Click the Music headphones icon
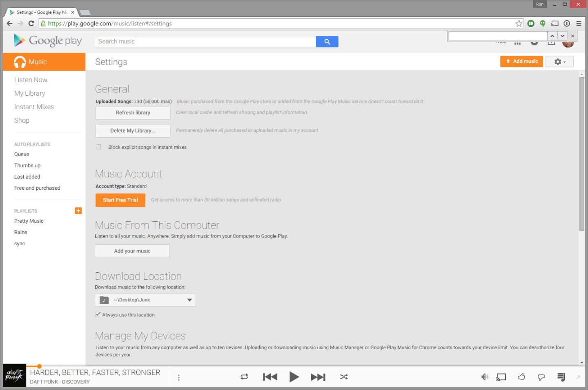Screen dimensions: 588x390 point(20,62)
